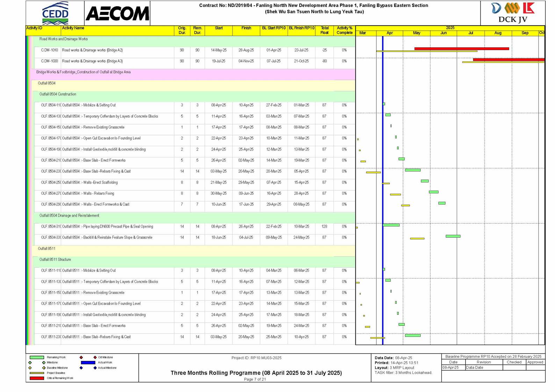Click the red critical bar for C.DW-1010
The width and height of the screenshot is (555, 392).
tap(462, 49)
